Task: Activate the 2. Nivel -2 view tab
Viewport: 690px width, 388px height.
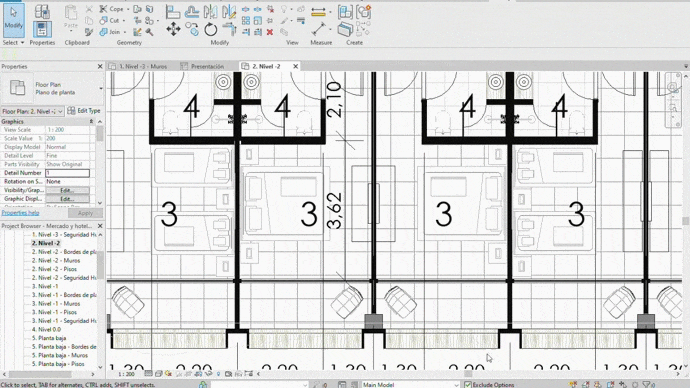Action: pyautogui.click(x=266, y=66)
